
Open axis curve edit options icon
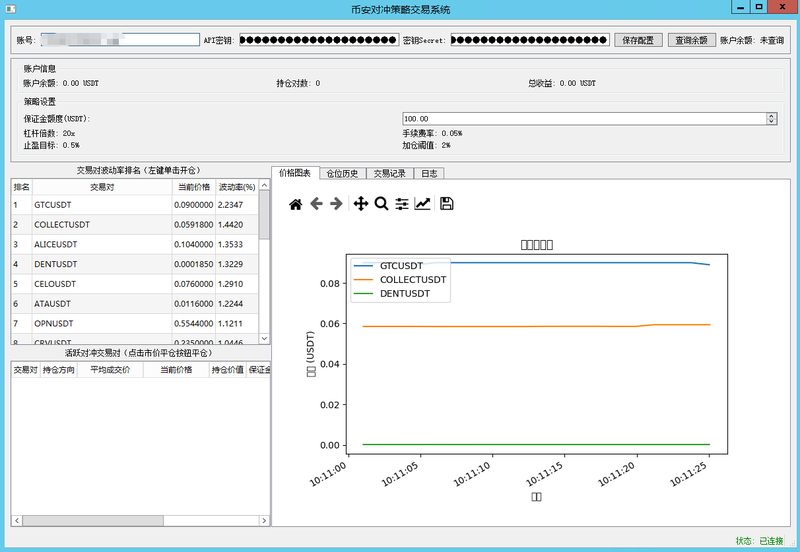423,204
